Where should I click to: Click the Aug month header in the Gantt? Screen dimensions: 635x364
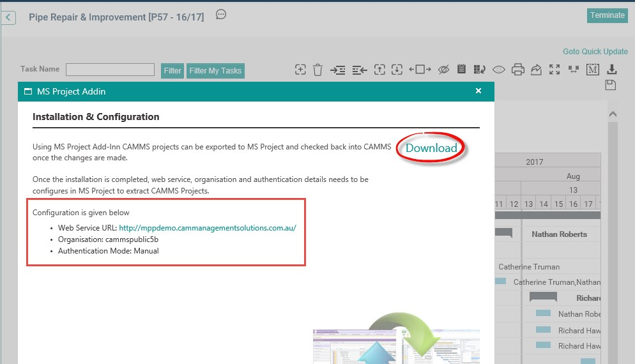point(573,176)
